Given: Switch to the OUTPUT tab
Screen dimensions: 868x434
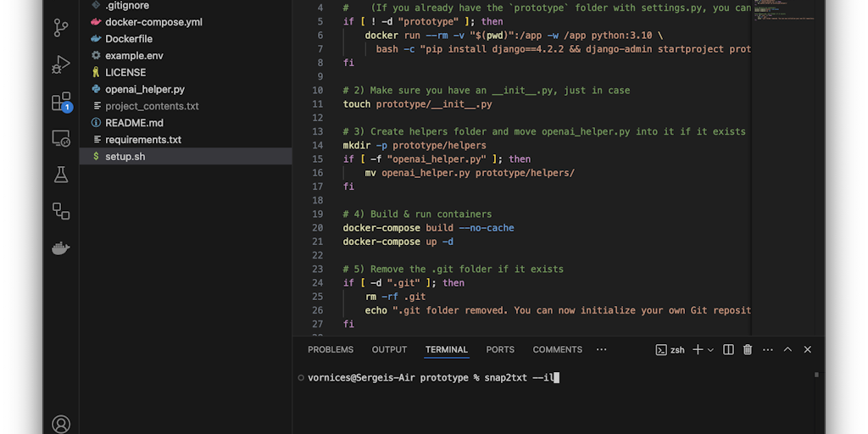Looking at the screenshot, I should tap(389, 349).
